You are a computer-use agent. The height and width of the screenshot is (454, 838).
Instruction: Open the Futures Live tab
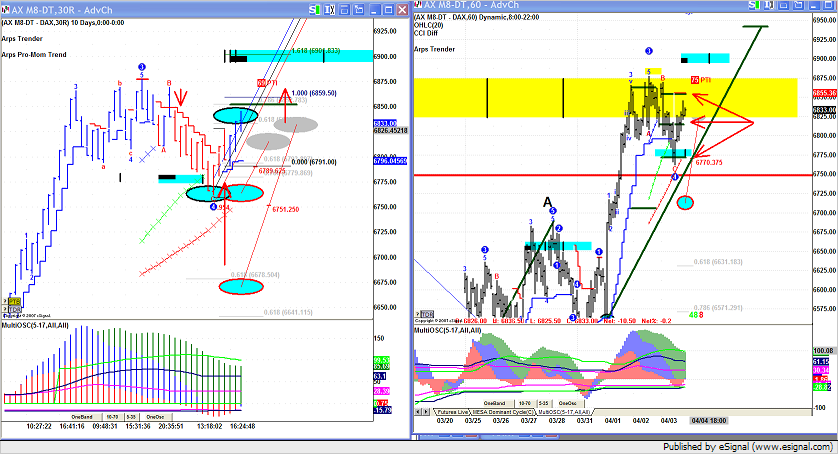[x=449, y=411]
